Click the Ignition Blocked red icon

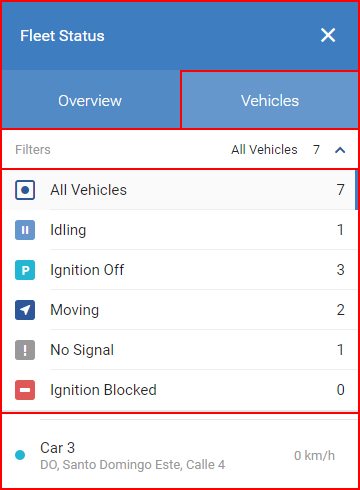tap(25, 390)
